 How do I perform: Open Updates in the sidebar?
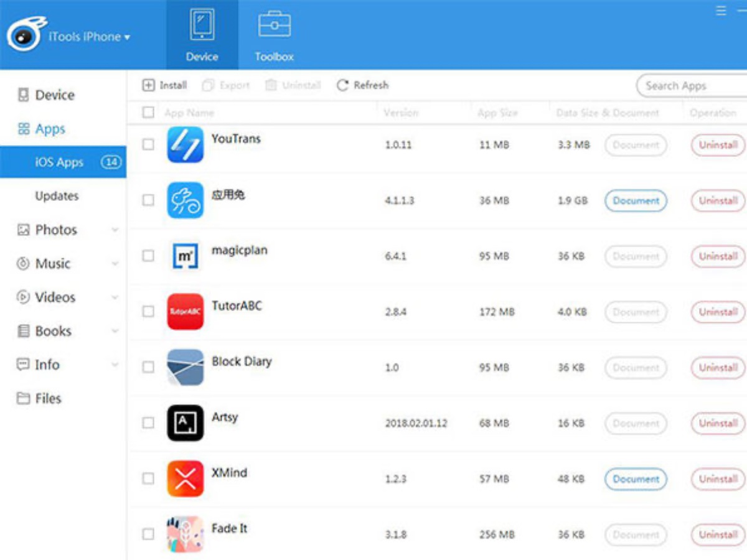[x=57, y=196]
